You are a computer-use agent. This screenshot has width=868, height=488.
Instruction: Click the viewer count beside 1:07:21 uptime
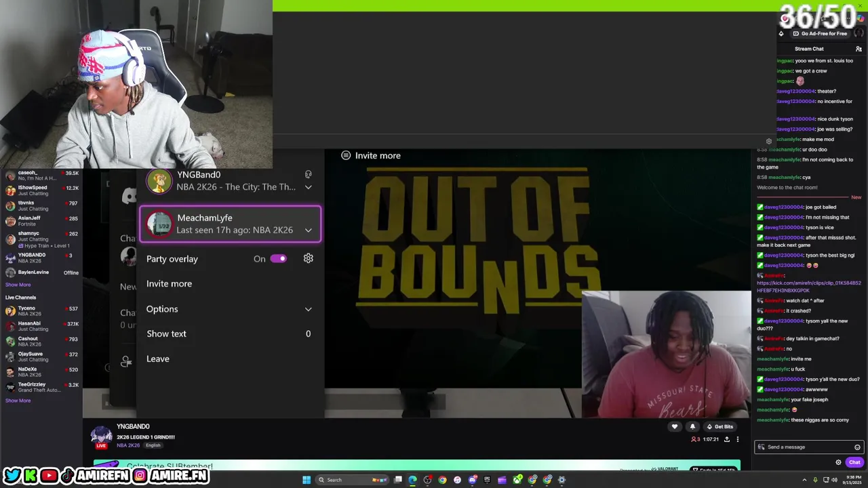(x=695, y=439)
